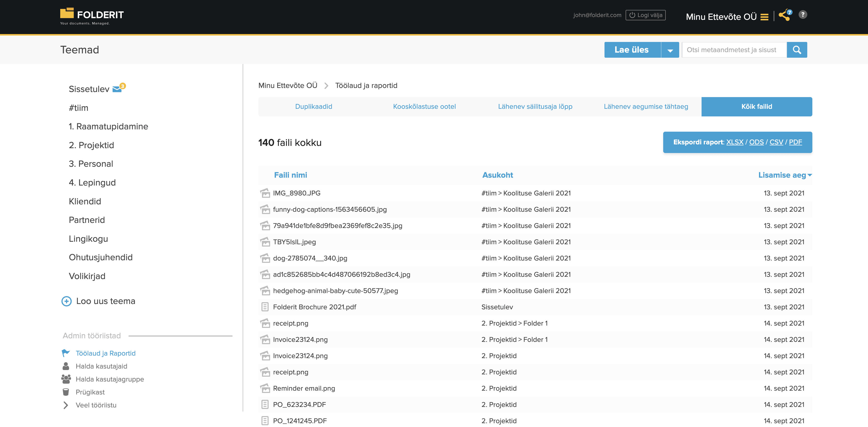Open the Lingikogu theme
Viewport: 868px width, 427px height.
88,239
